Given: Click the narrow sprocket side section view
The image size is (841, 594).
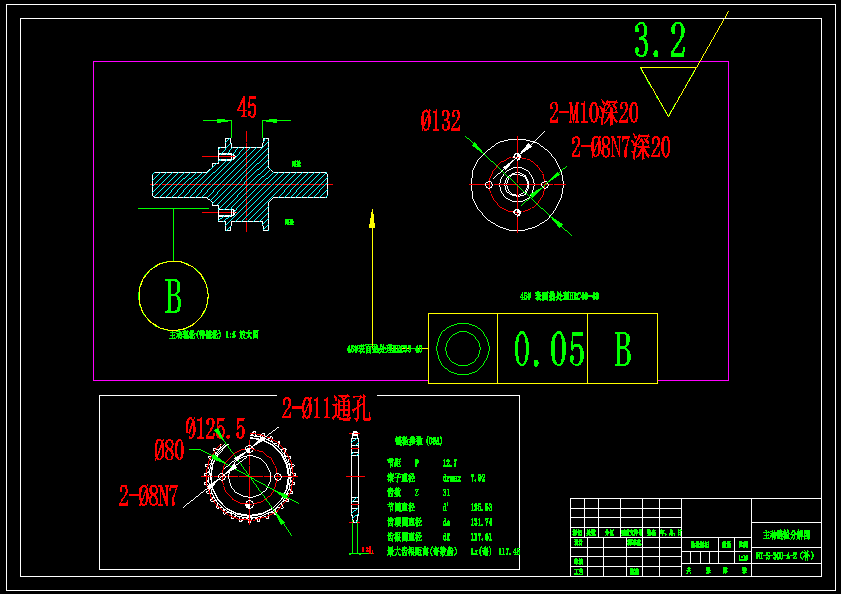Looking at the screenshot, I should (355, 478).
